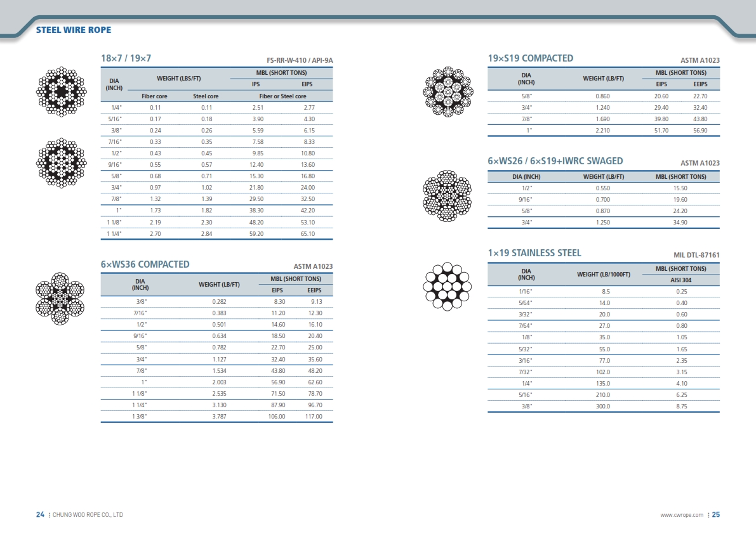Click page number 25 in the footer

[716, 515]
